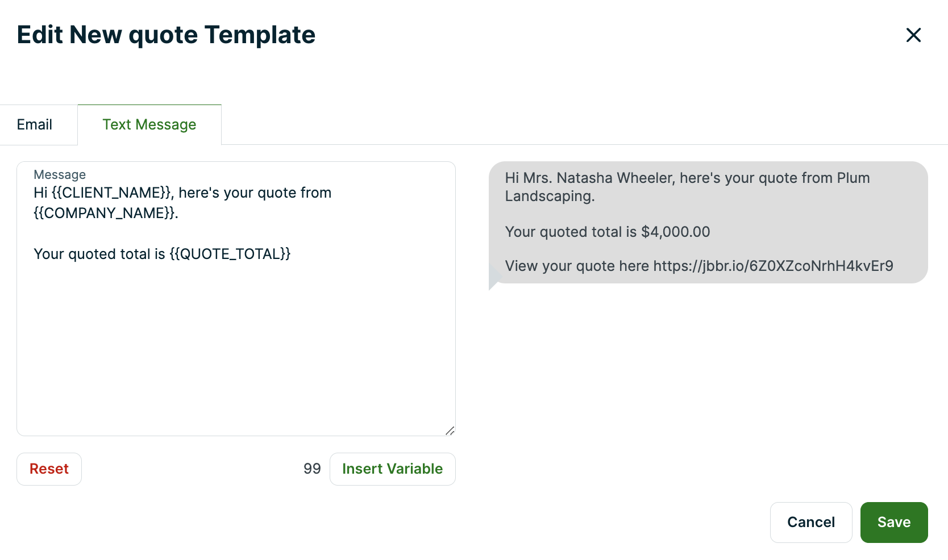Click the Edit New quote Template heading
This screenshot has width=948, height=560.
(x=166, y=35)
